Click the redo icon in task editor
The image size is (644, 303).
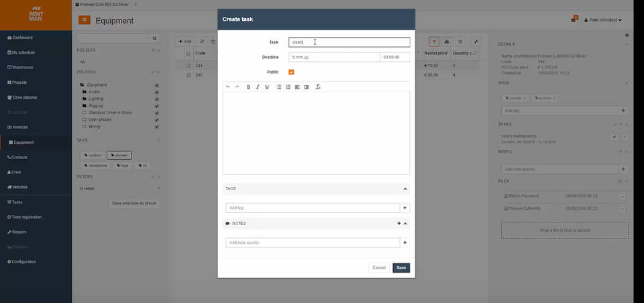tap(237, 87)
